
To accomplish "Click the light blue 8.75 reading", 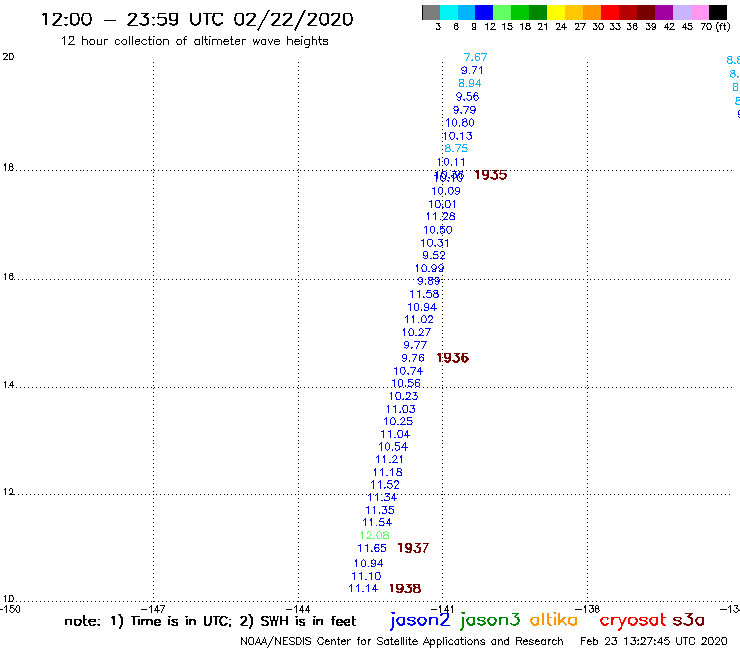I will (x=456, y=148).
